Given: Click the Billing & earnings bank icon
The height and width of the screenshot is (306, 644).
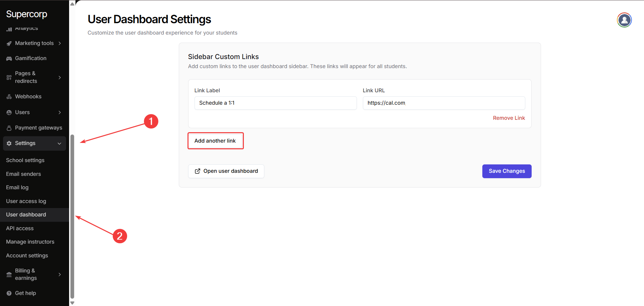Looking at the screenshot, I should coord(9,274).
